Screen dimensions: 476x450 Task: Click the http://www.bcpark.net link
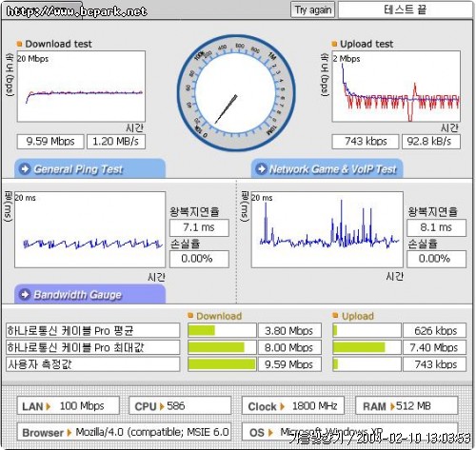76,11
